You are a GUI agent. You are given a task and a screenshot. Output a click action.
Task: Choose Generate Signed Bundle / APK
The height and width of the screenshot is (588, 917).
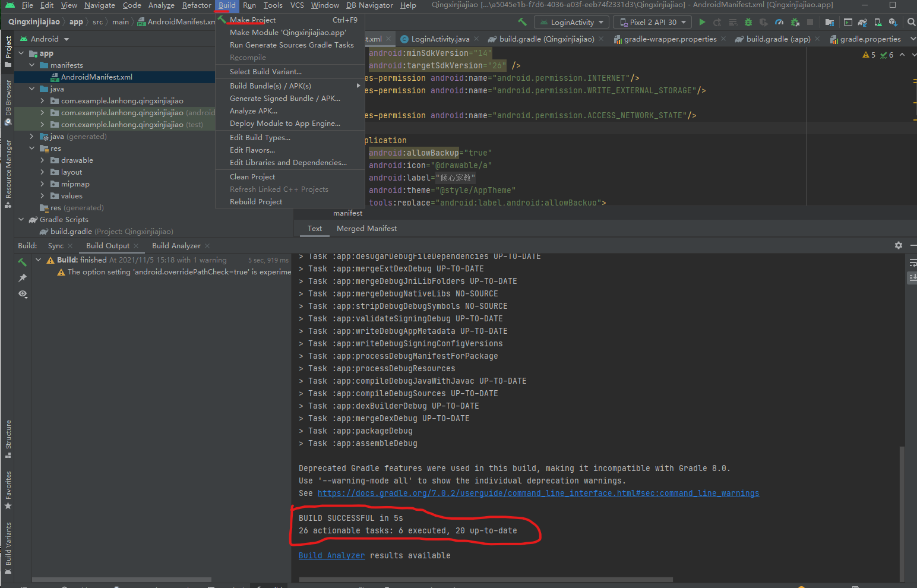(290, 99)
